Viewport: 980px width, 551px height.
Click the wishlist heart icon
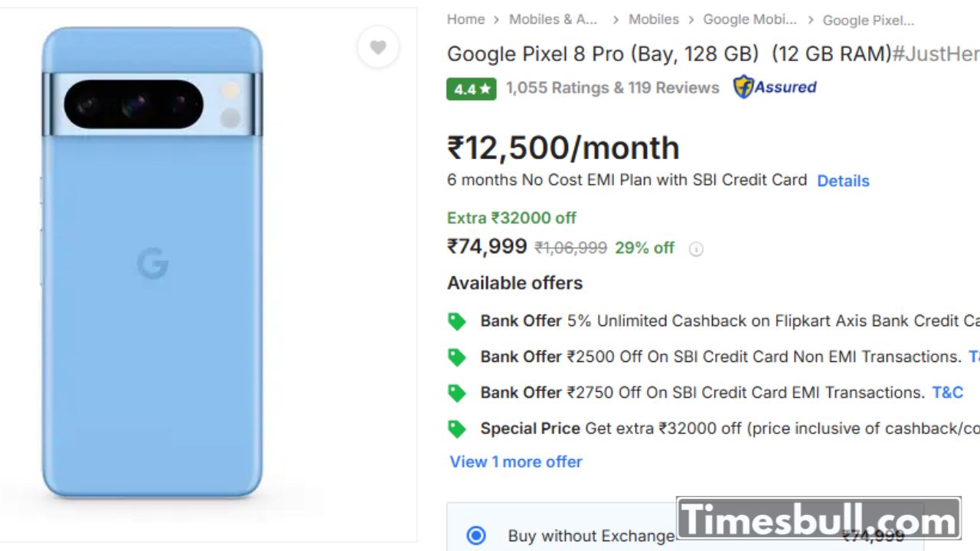pos(377,47)
